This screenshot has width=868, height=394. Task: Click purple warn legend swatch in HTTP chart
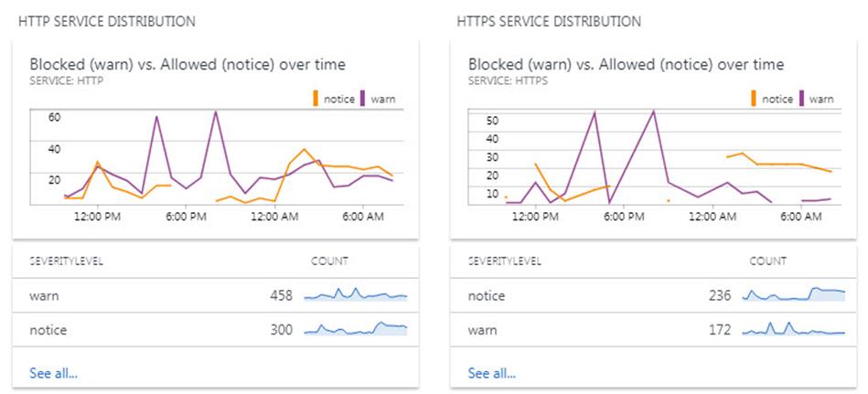coord(363,99)
